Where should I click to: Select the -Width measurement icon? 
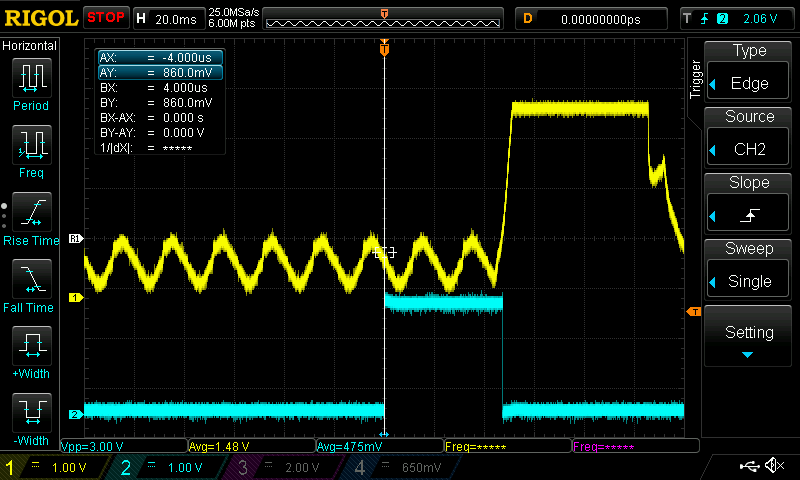coord(32,413)
